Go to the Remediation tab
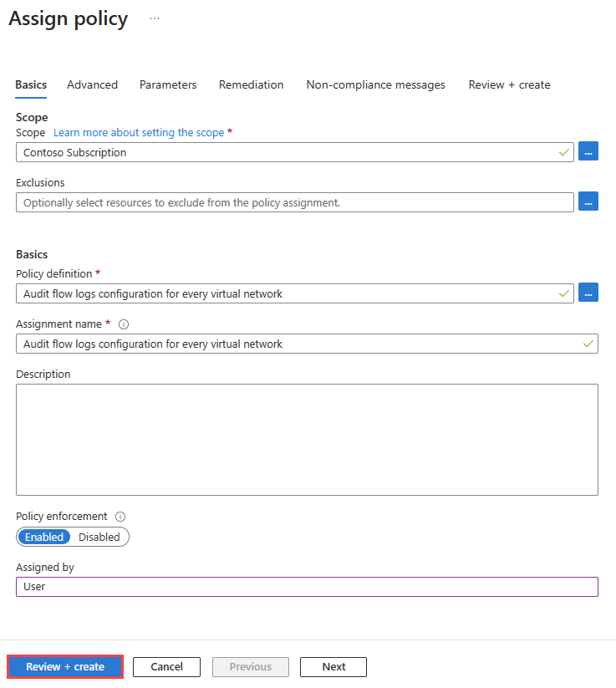The image size is (616, 688). (251, 84)
